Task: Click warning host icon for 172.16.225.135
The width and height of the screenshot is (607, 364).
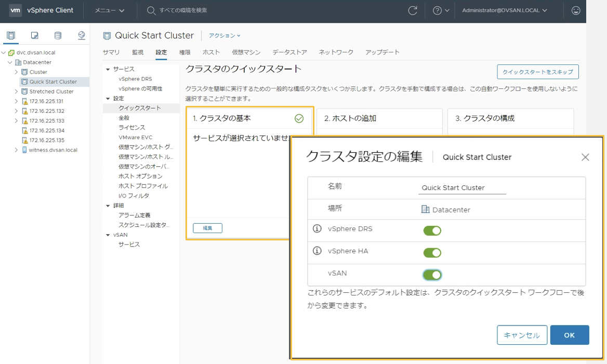Action: pyautogui.click(x=24, y=140)
